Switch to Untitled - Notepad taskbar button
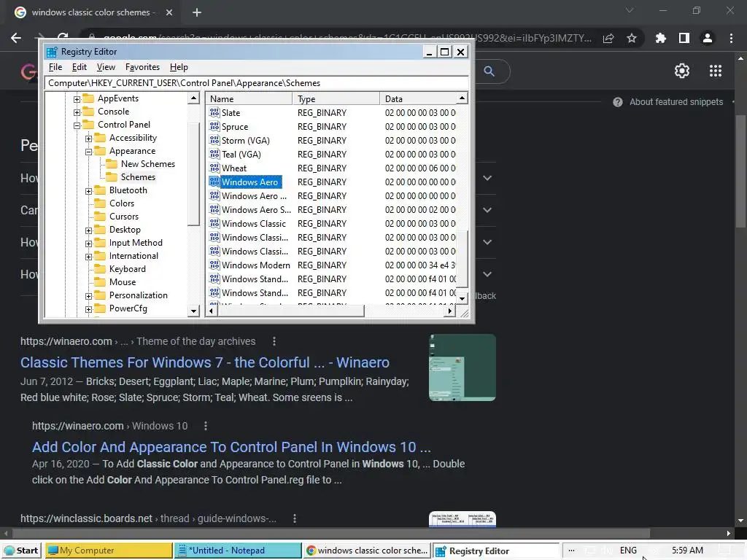747x560 pixels. click(237, 551)
